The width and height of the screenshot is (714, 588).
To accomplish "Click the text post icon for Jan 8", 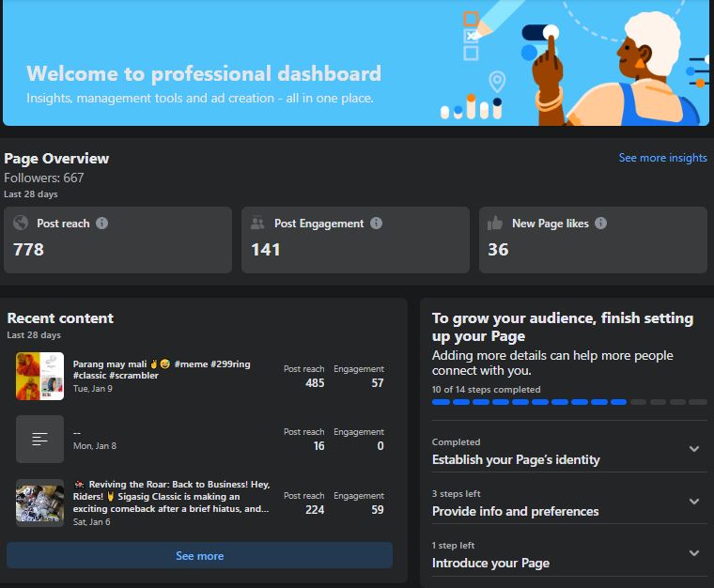I will point(40,440).
